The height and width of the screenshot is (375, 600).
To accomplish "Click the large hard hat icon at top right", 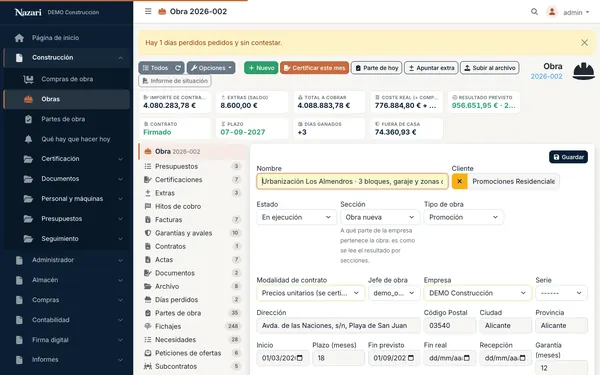I will click(584, 71).
